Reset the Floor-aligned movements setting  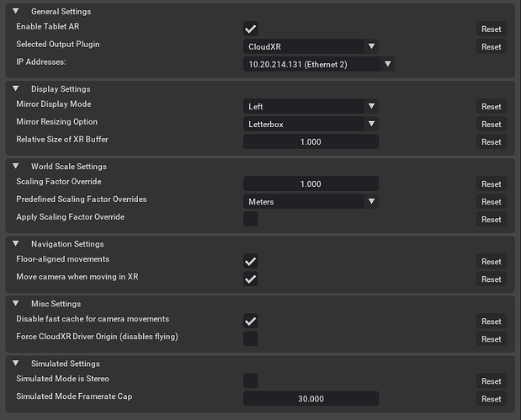point(491,261)
